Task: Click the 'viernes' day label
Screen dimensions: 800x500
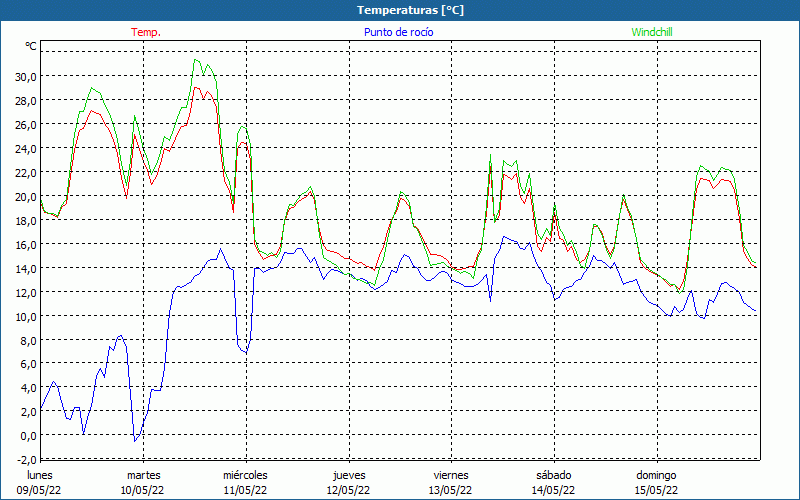Action: [451, 475]
